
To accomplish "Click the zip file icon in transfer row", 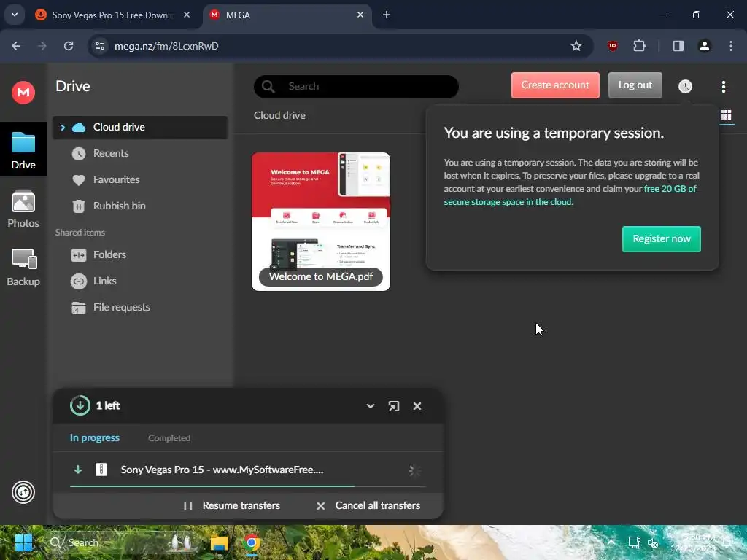I will (x=101, y=470).
